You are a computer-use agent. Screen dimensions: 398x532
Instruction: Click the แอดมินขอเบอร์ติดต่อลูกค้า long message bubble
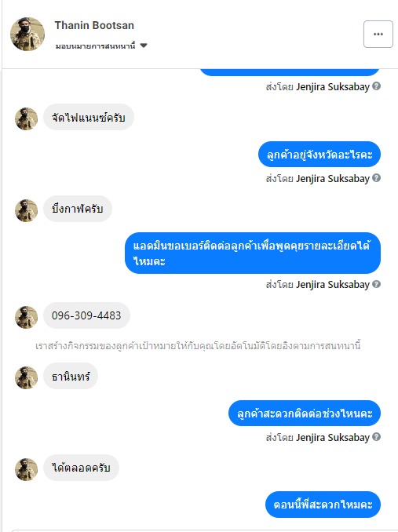pyautogui.click(x=253, y=253)
